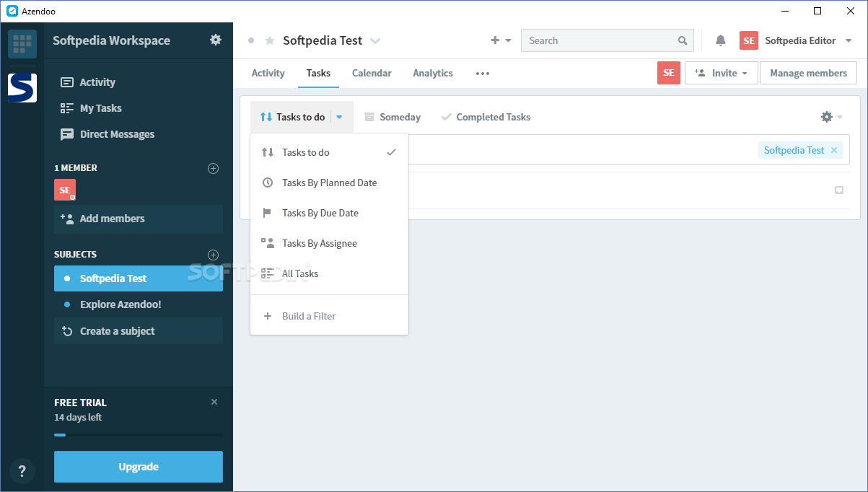
Task: Click the subject status dot before star
Action: click(x=251, y=40)
